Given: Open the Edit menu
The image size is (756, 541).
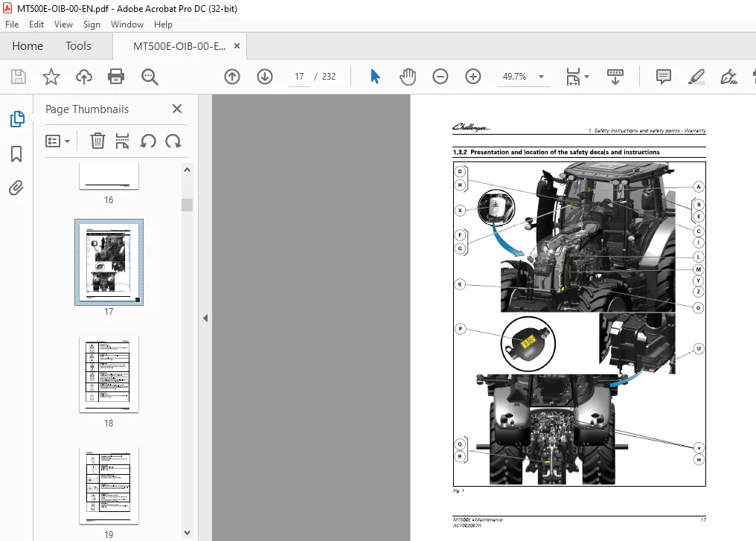Looking at the screenshot, I should [36, 25].
